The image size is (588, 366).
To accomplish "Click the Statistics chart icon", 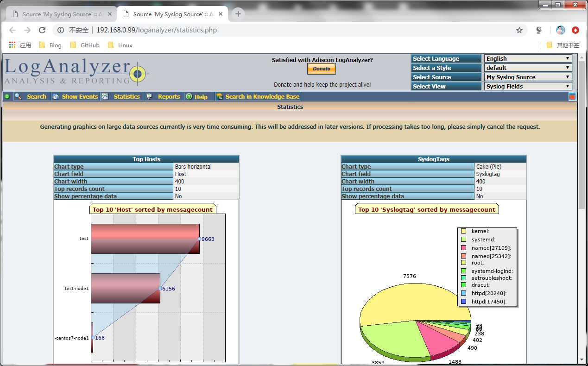I will click(105, 96).
